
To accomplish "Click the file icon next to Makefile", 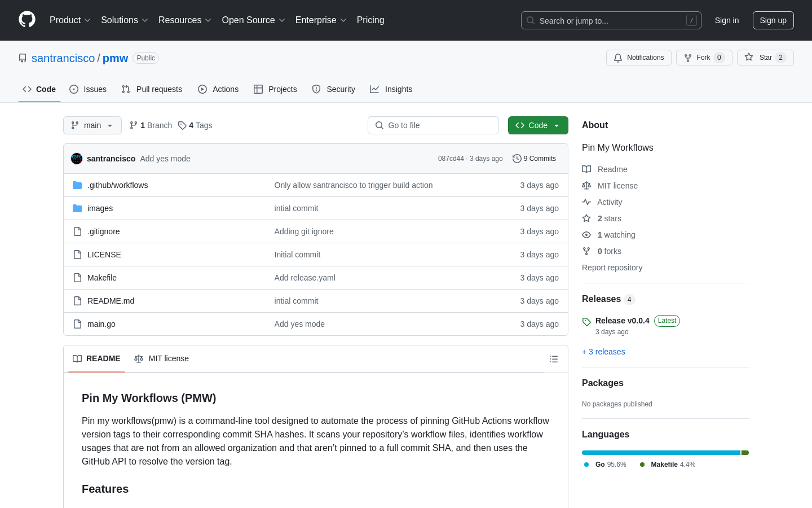I will pos(77,278).
